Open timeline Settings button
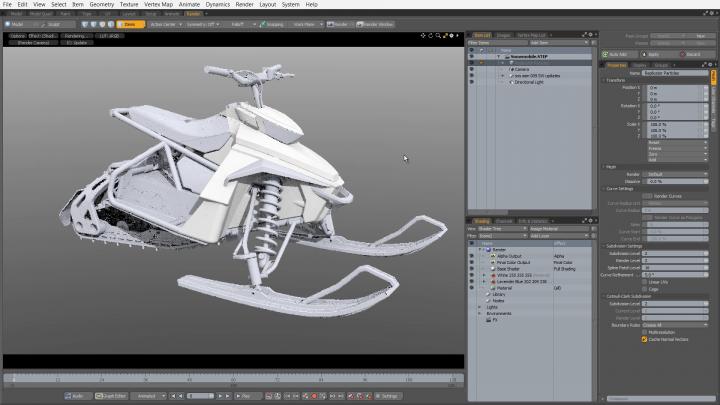Viewport: 720px width, 405px height. pos(388,396)
